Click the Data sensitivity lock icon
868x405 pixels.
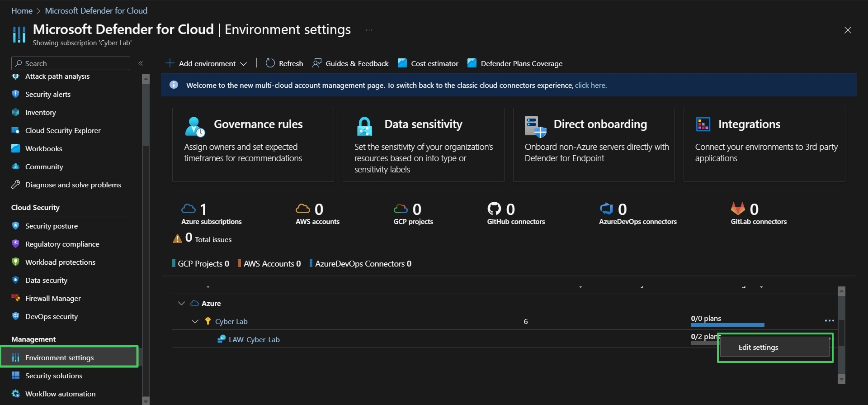(364, 127)
